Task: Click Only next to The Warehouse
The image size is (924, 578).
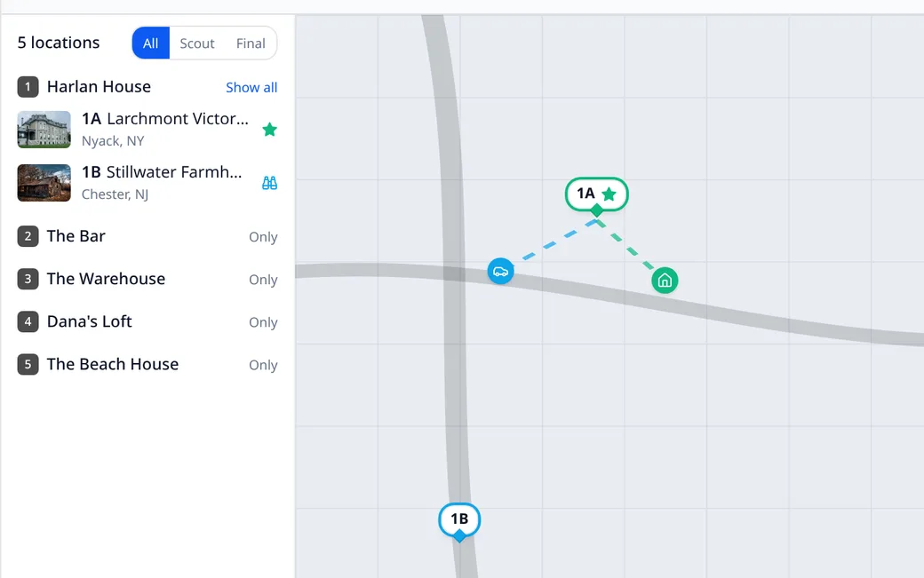Action: 263,280
